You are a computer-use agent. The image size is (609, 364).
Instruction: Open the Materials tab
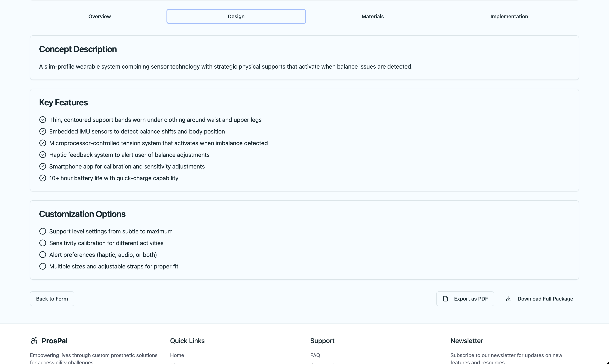coord(372,16)
